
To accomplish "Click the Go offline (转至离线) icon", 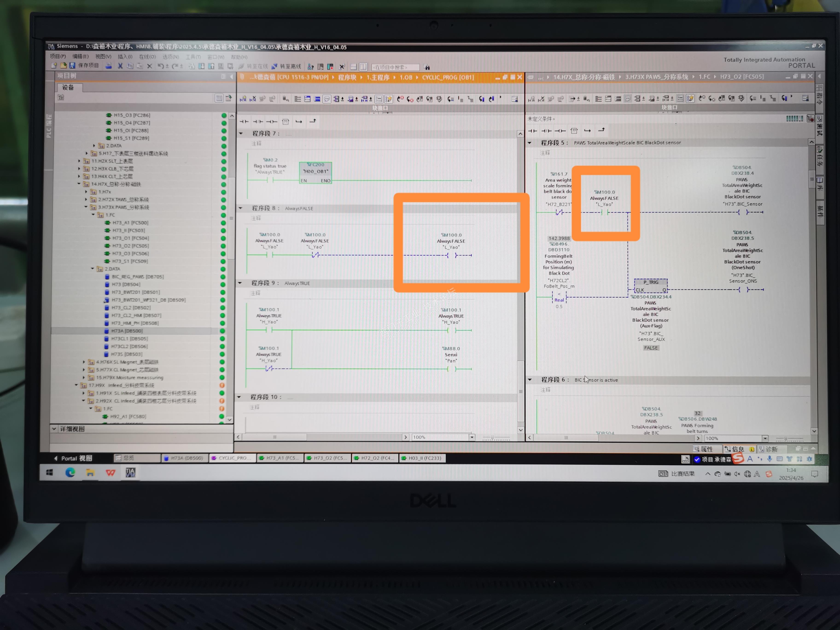I will pyautogui.click(x=274, y=67).
